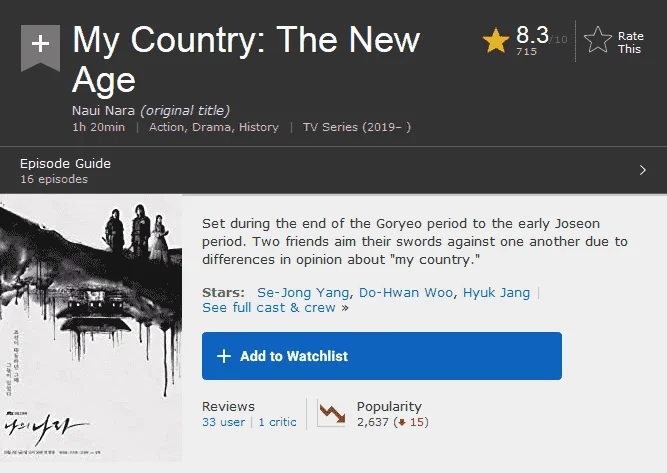The width and height of the screenshot is (667, 473).
Task: Expand Episode Guide with the right chevron
Action: point(643,170)
